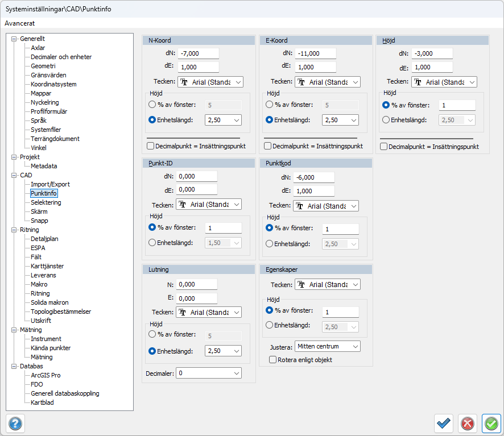Collapse the Ritning tree node

[14, 230]
